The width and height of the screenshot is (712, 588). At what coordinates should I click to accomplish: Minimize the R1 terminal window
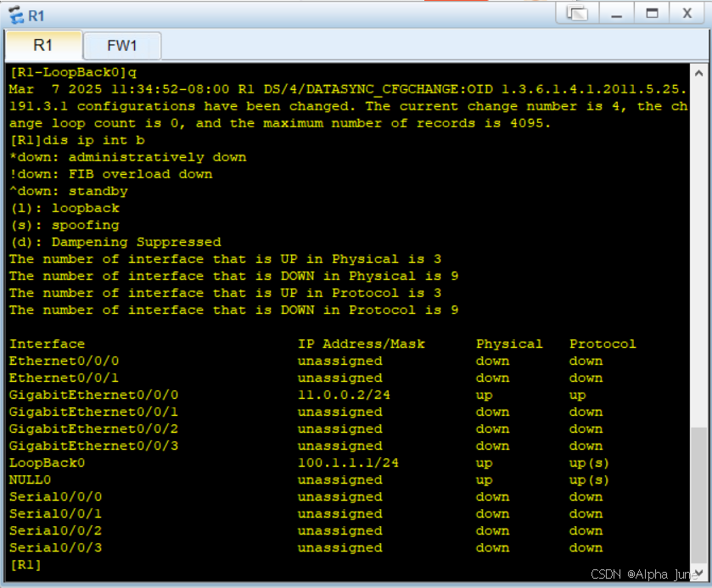tap(616, 14)
